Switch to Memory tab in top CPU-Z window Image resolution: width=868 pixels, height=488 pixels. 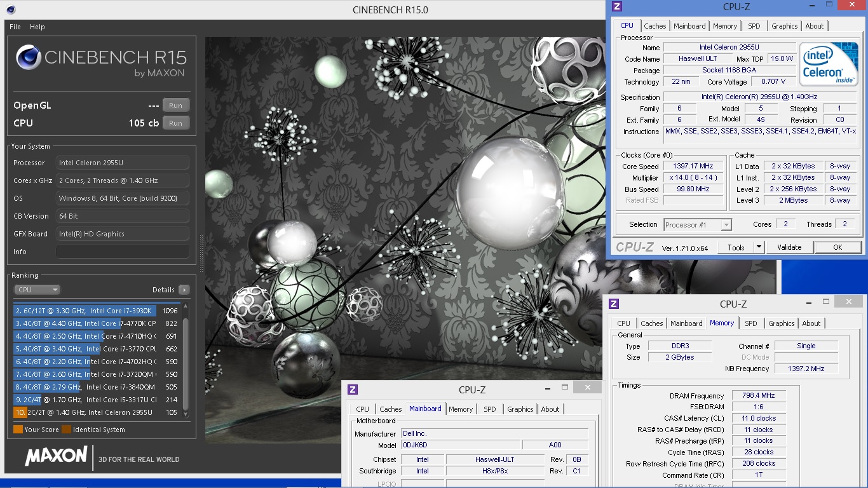click(x=725, y=26)
